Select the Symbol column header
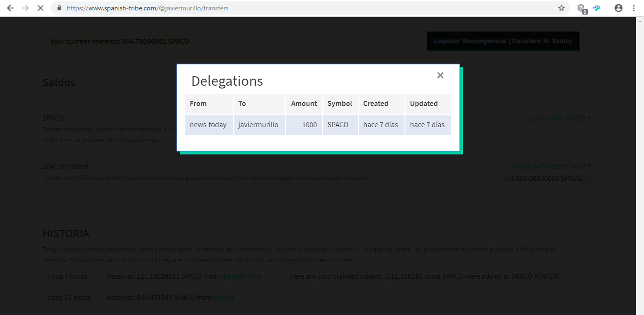Screen dimensions: 644x315 click(x=340, y=104)
